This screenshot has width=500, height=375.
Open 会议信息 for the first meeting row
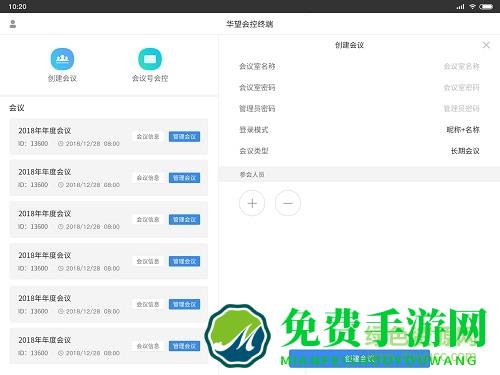coord(148,137)
